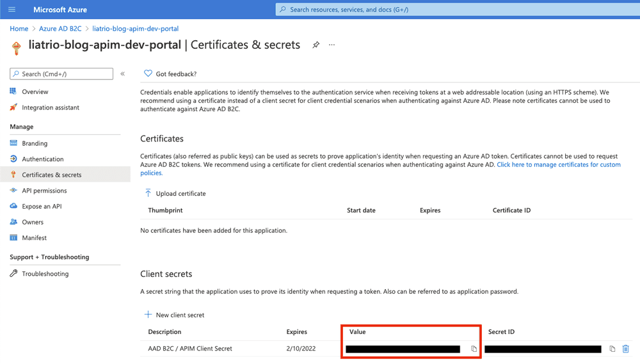The width and height of the screenshot is (640, 364).
Task: Click the Manifest icon
Action: 13,237
